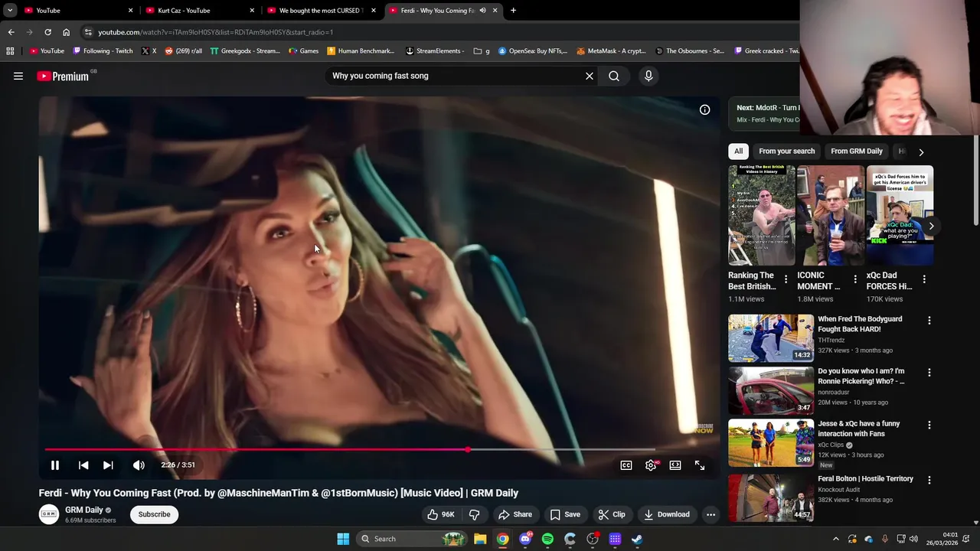Open the Windows Start menu

[343, 539]
